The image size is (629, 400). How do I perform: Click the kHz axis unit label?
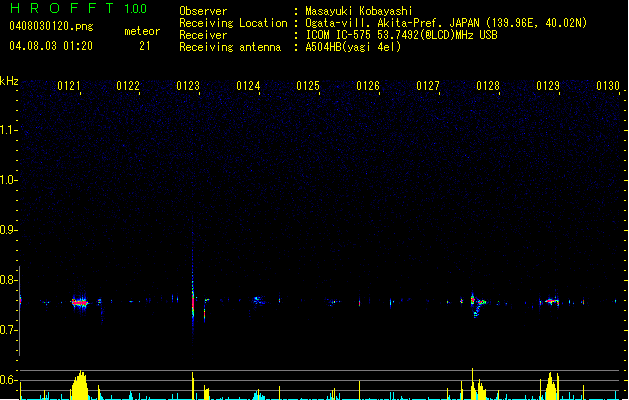click(x=9, y=81)
